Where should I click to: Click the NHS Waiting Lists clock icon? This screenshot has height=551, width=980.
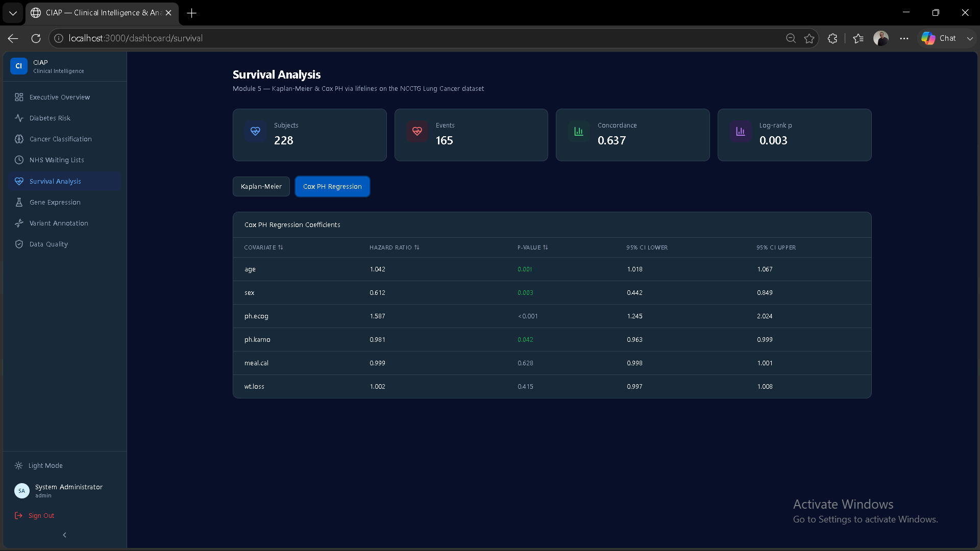pos(19,160)
